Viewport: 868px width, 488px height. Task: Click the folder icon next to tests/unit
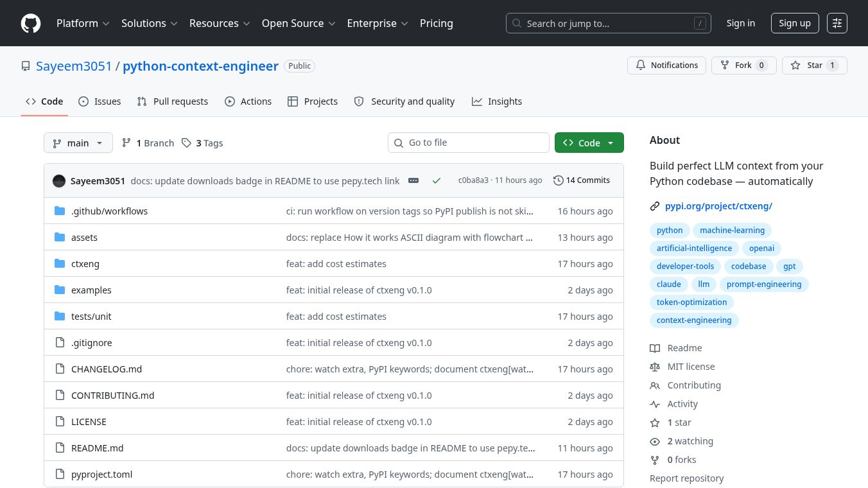pyautogui.click(x=60, y=316)
